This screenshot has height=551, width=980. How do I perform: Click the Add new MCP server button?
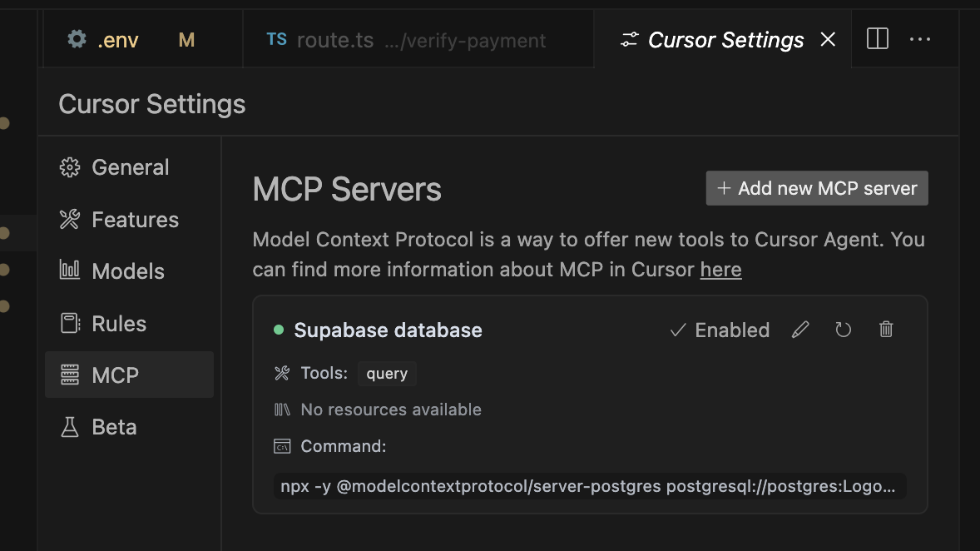point(816,187)
